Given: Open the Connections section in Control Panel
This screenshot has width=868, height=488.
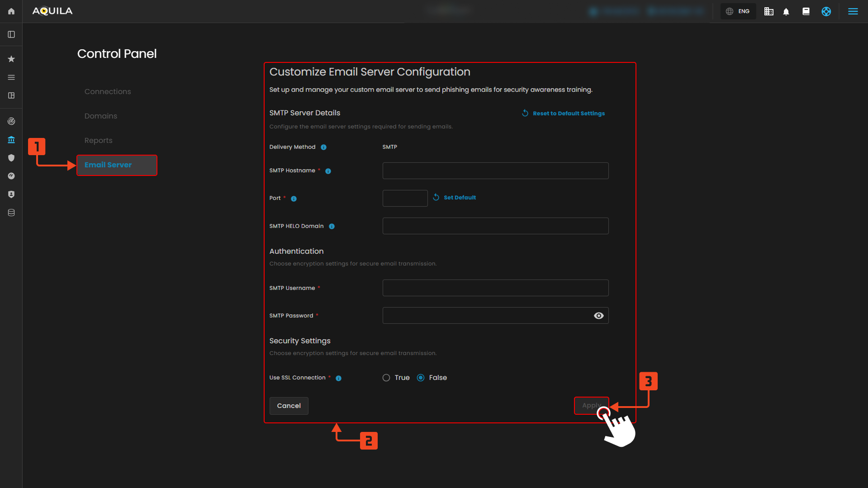Looking at the screenshot, I should tap(108, 91).
